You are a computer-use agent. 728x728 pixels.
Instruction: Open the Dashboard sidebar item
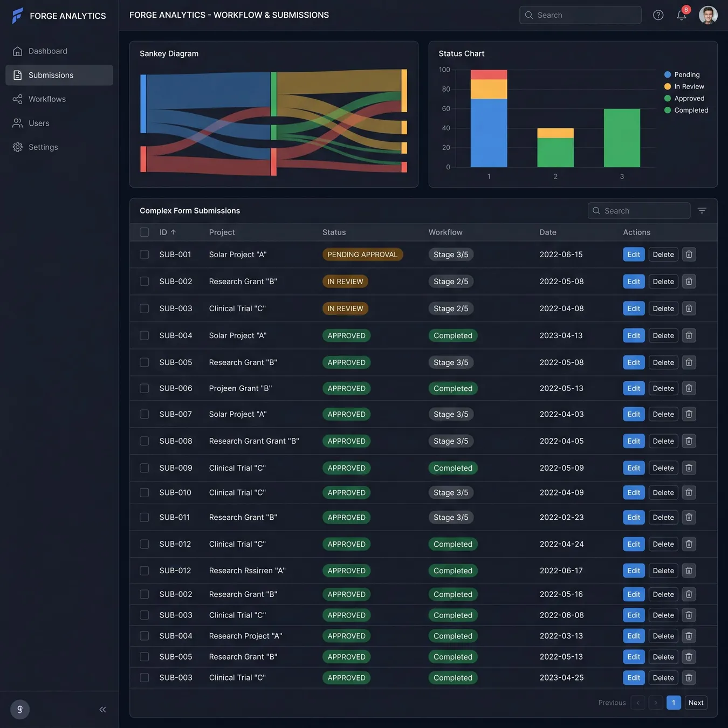click(x=59, y=51)
